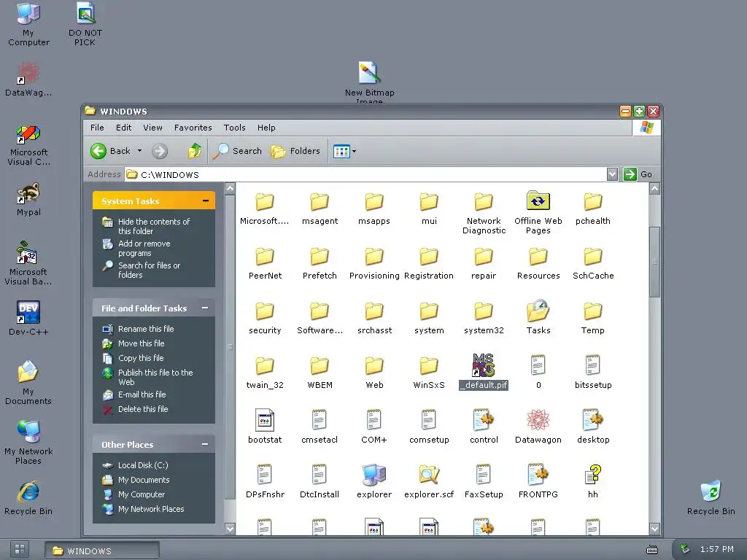Open the File menu

pyautogui.click(x=97, y=128)
